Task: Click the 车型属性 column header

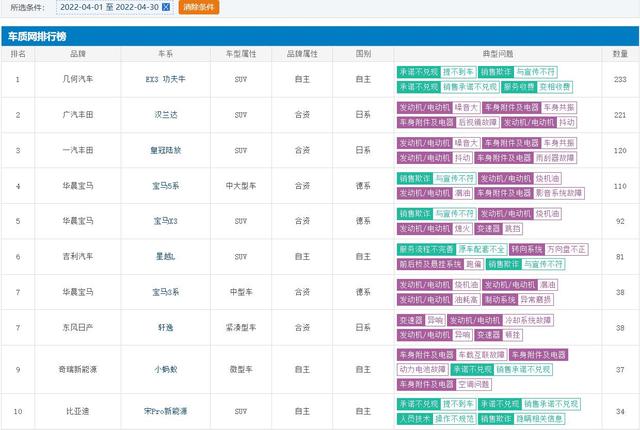Action: tap(241, 54)
